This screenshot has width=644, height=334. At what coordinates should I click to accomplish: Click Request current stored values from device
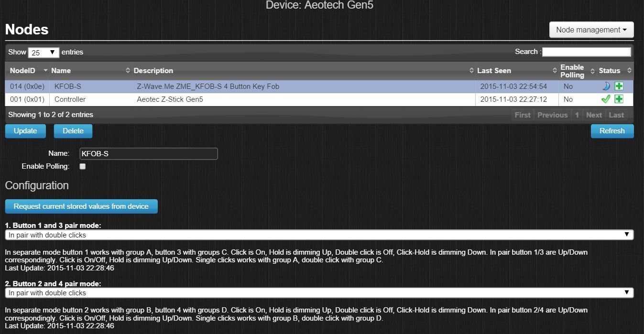pyautogui.click(x=81, y=206)
